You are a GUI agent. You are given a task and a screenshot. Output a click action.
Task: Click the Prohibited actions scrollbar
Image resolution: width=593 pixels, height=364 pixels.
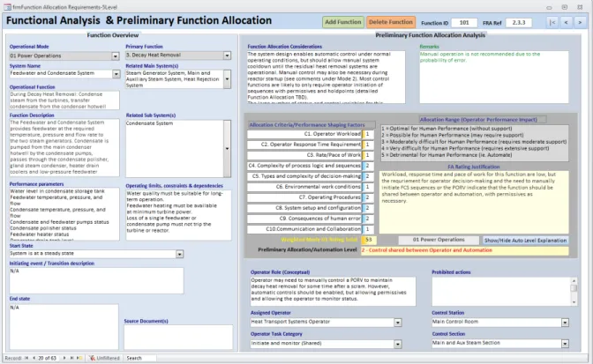[574, 292]
